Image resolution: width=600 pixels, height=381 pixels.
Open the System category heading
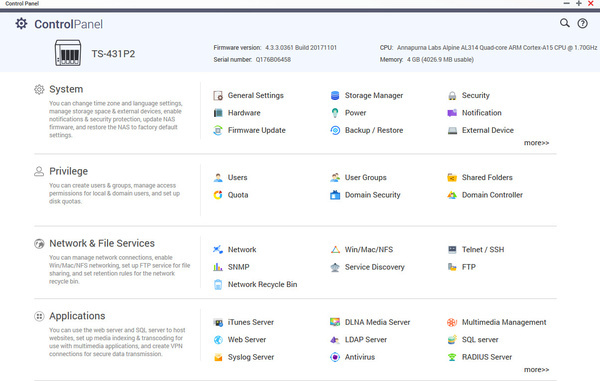tap(66, 89)
